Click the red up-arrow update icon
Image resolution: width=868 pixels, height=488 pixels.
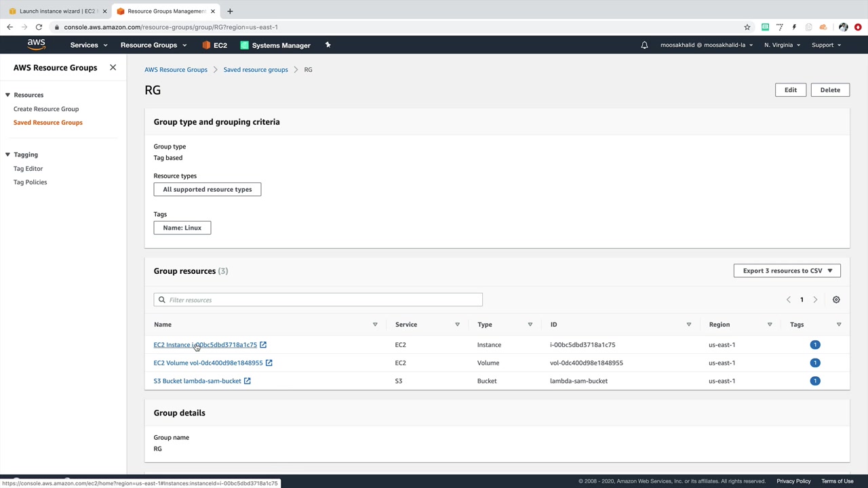click(x=858, y=27)
